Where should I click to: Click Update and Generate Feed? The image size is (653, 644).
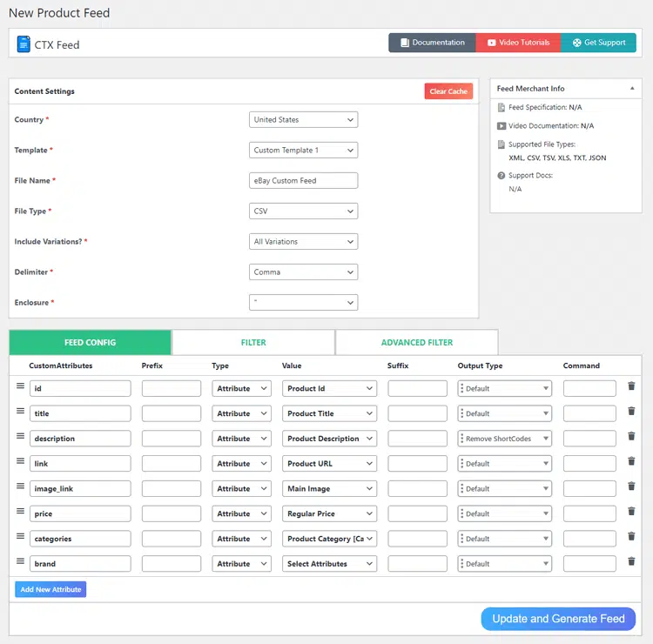558,619
